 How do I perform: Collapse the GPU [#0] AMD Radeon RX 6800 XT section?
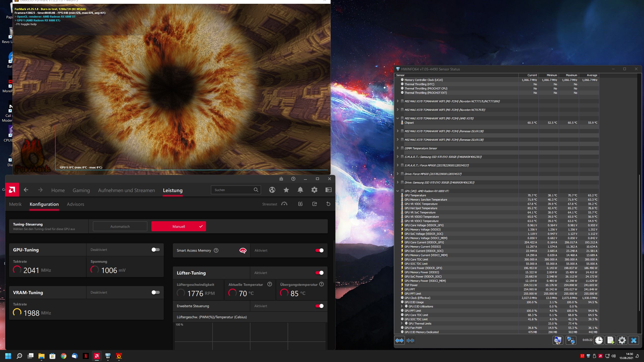click(397, 191)
